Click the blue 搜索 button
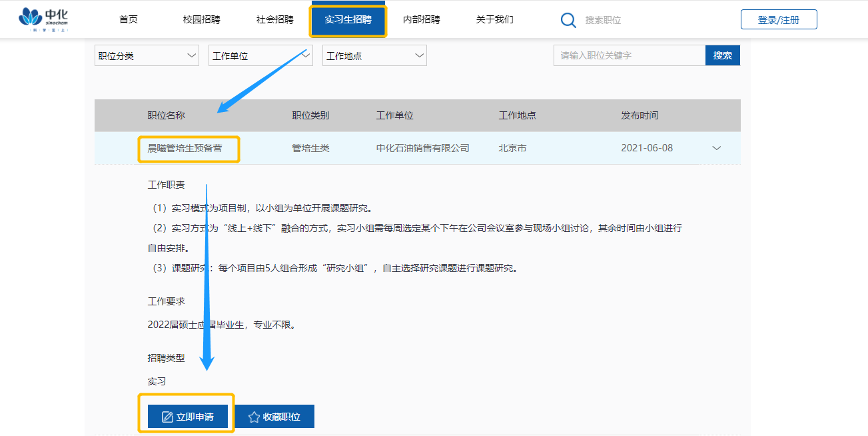868x436 pixels. [723, 55]
